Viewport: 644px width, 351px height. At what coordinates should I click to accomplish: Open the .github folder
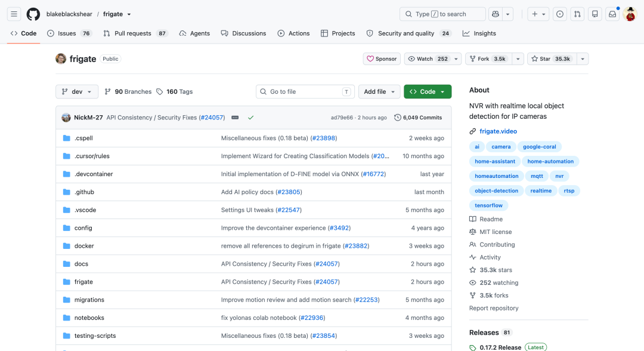[x=84, y=192]
